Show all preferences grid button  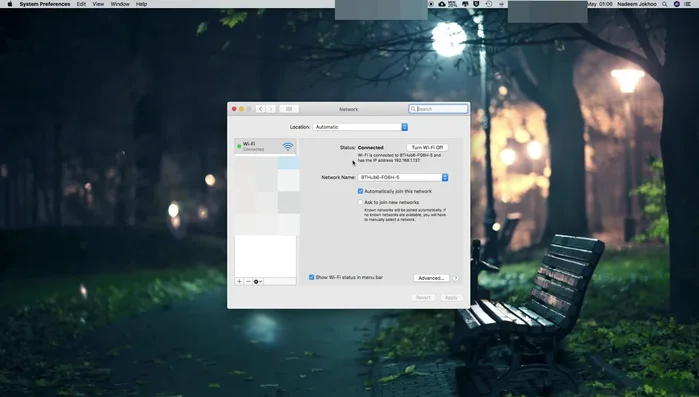(x=289, y=109)
